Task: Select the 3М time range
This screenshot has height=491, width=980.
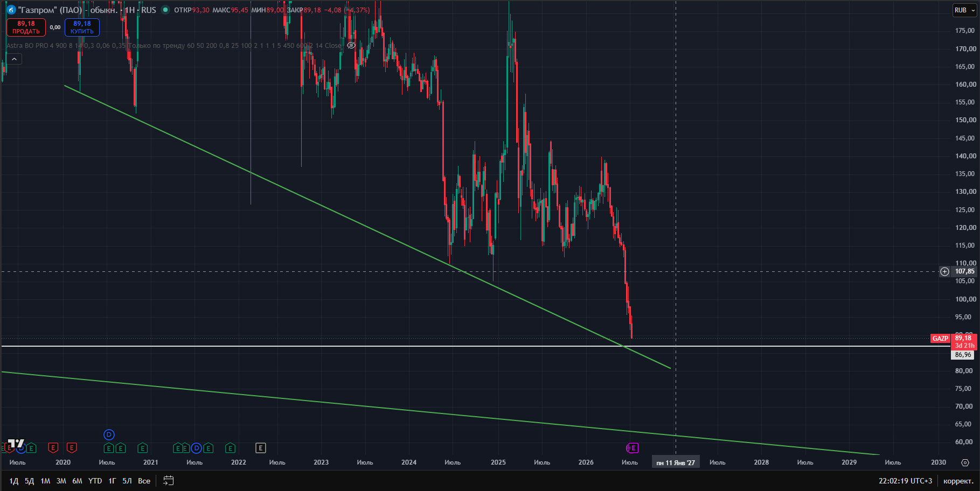Action: coord(61,481)
